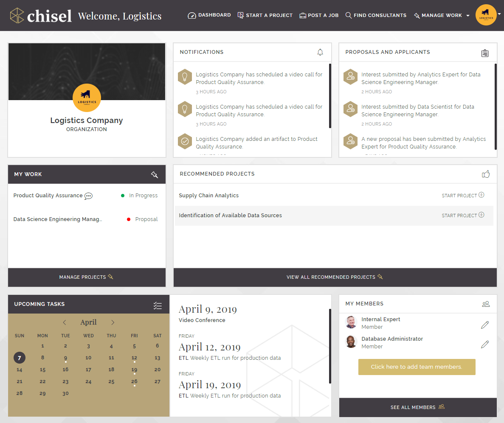This screenshot has width=504, height=423.
Task: Click the Proposals and Applicants clipboard icon
Action: [485, 53]
